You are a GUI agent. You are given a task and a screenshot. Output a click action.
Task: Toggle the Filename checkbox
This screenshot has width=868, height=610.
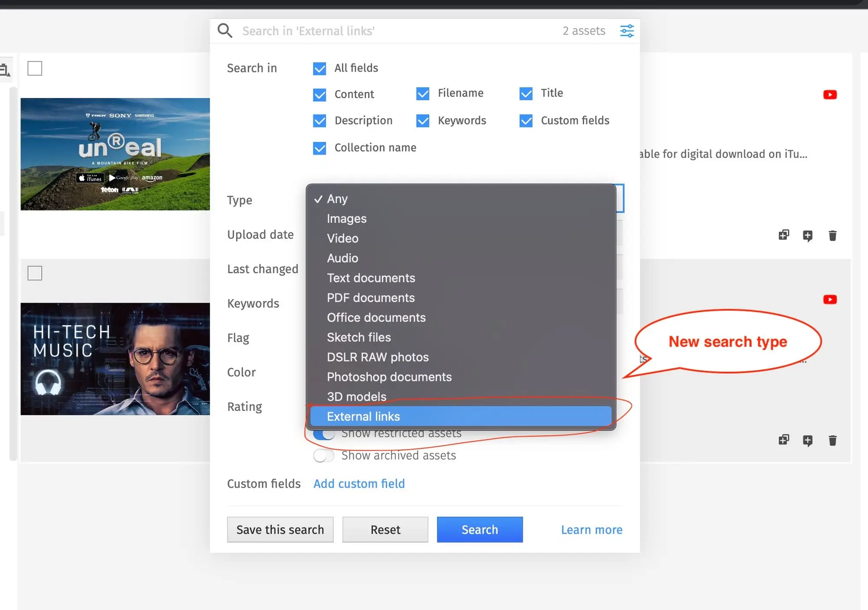click(x=423, y=94)
